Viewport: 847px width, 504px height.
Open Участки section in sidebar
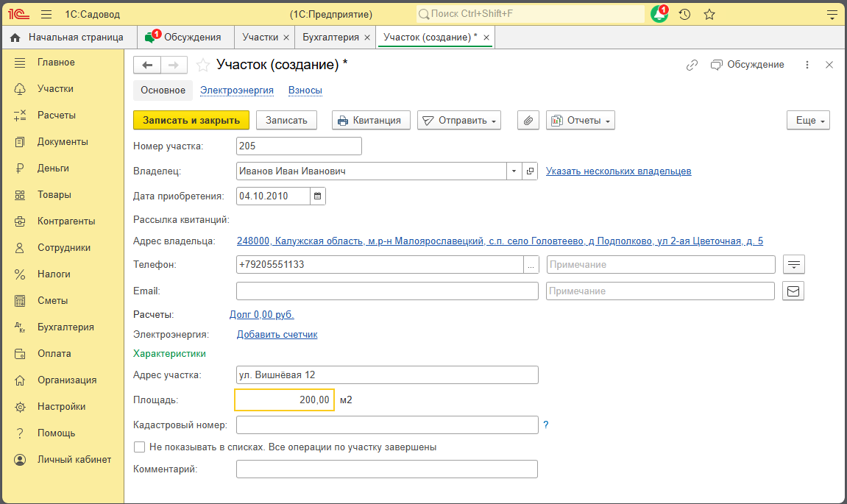(x=55, y=89)
